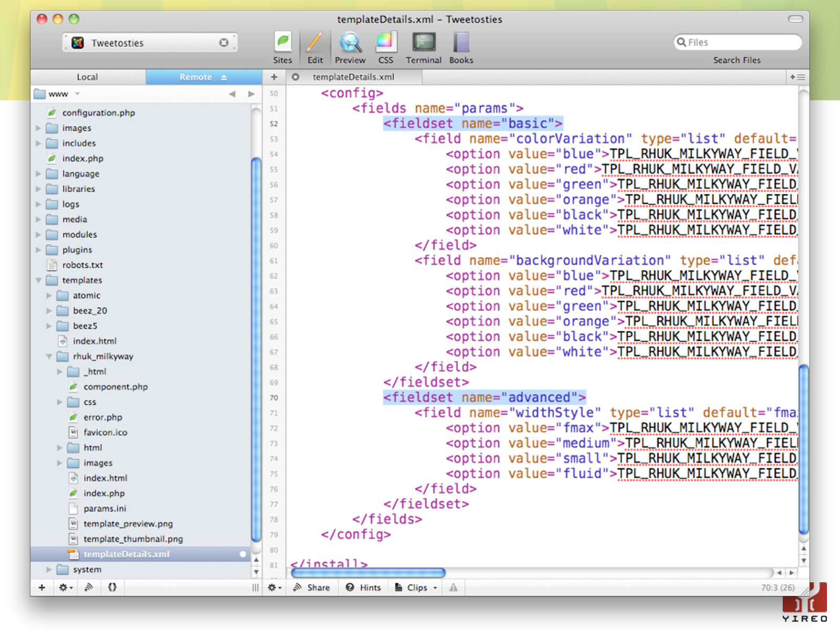Image resolution: width=840 pixels, height=630 pixels.
Task: Switch to Edit mode pencil icon
Action: point(315,47)
